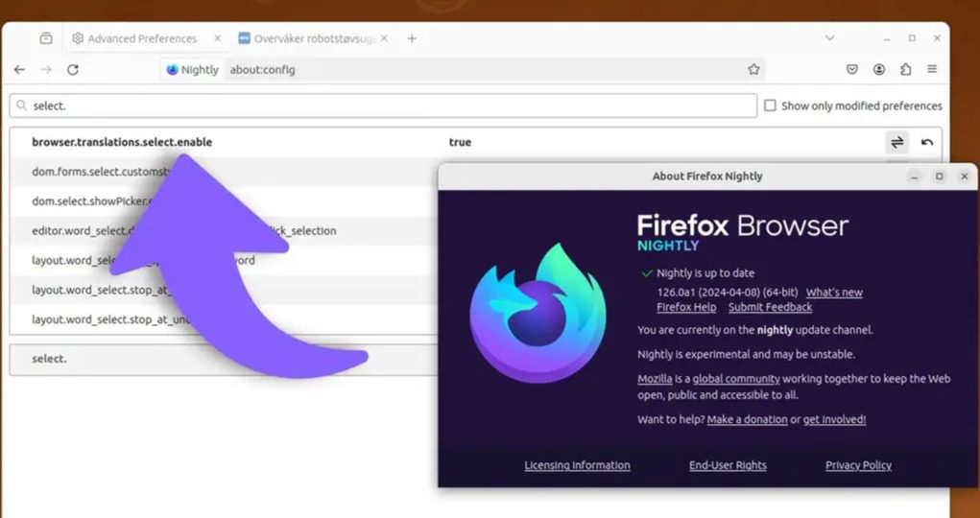Select the true value of translations preference

460,143
